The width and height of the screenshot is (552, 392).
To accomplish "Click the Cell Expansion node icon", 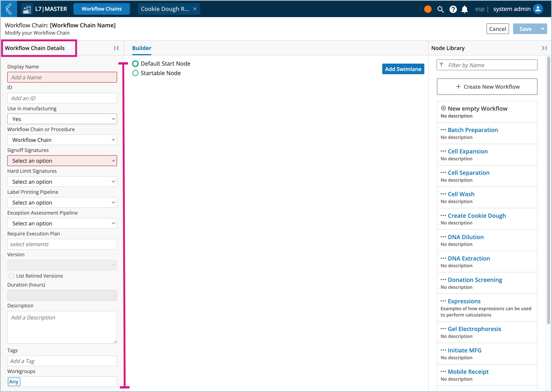I will tap(443, 151).
